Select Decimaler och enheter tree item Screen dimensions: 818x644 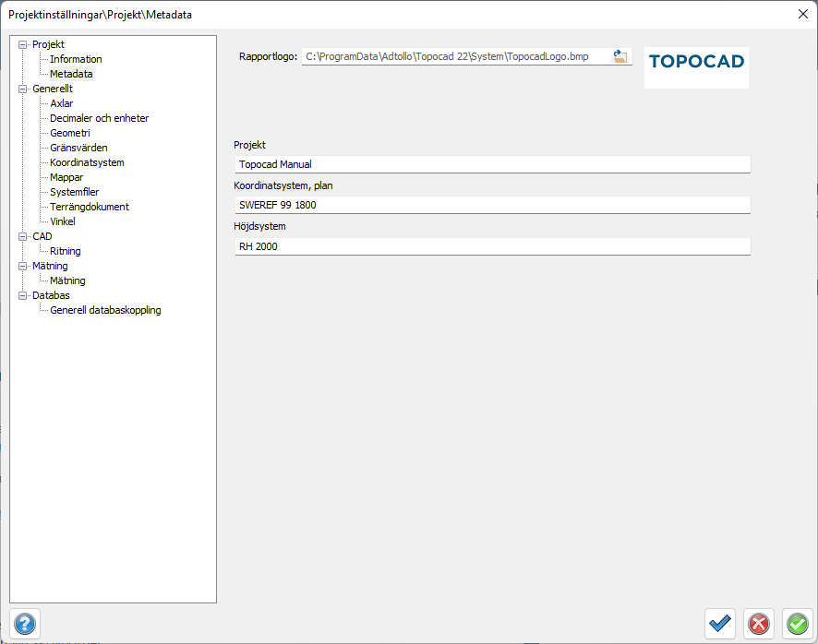(99, 118)
